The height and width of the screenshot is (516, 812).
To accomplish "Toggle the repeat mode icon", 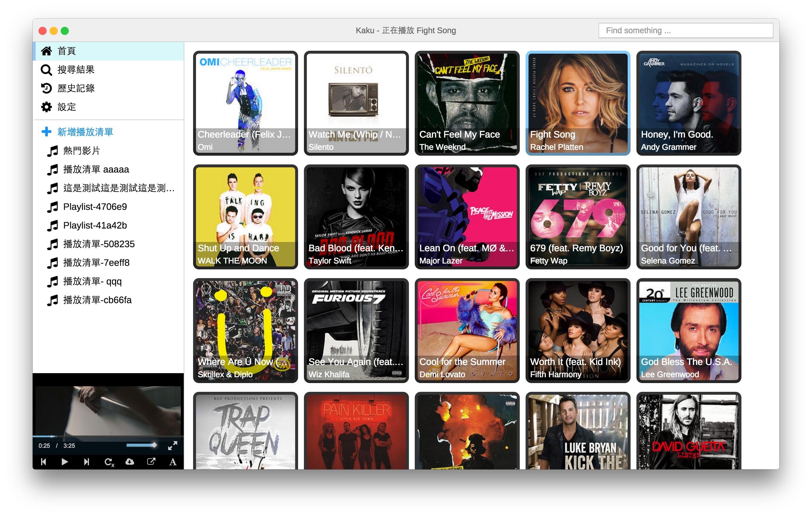I will (109, 462).
